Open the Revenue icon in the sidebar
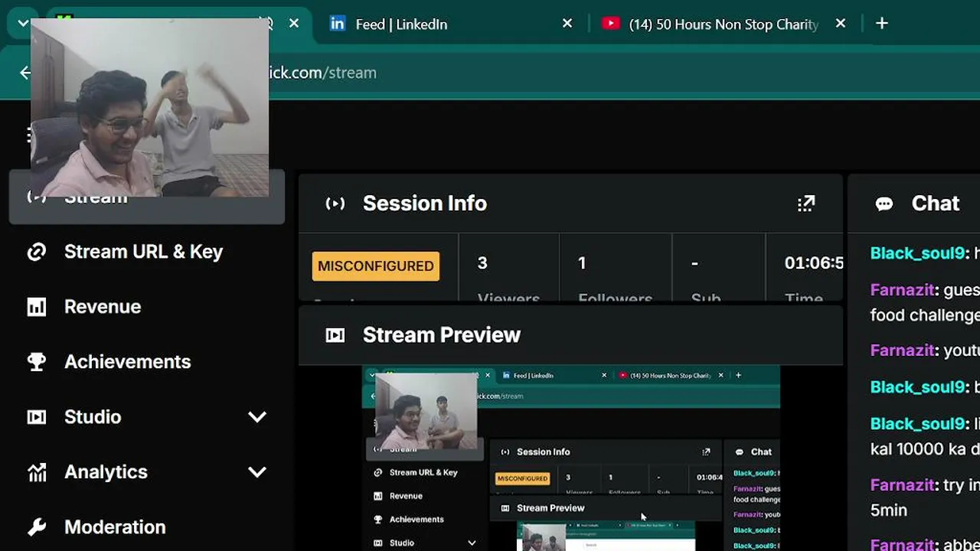This screenshot has height=551, width=980. [x=37, y=307]
